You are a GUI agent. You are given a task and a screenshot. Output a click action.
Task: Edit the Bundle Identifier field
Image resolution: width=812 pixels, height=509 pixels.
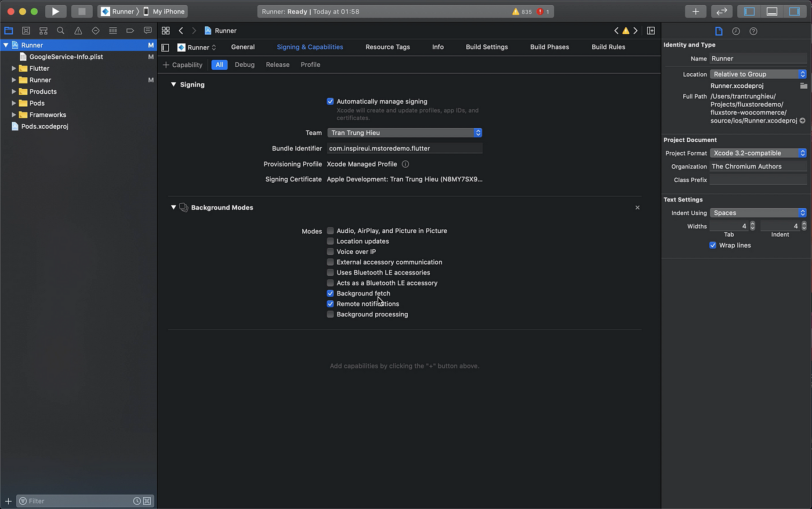(405, 149)
